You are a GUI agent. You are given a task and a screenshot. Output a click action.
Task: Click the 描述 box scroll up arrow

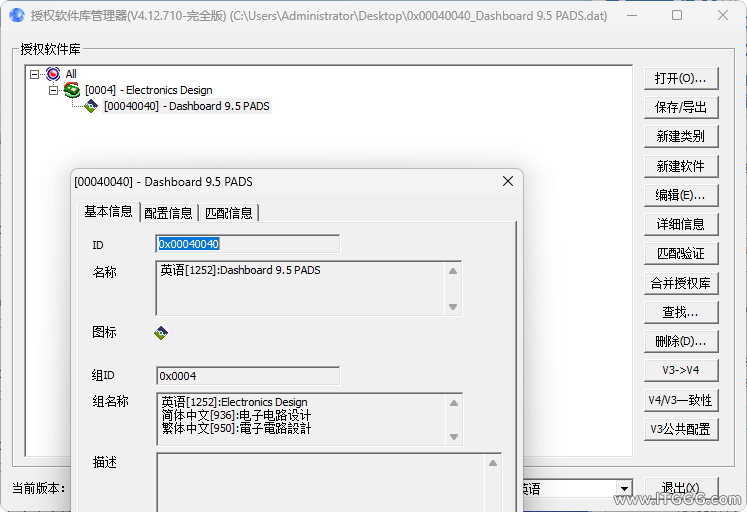click(x=493, y=463)
